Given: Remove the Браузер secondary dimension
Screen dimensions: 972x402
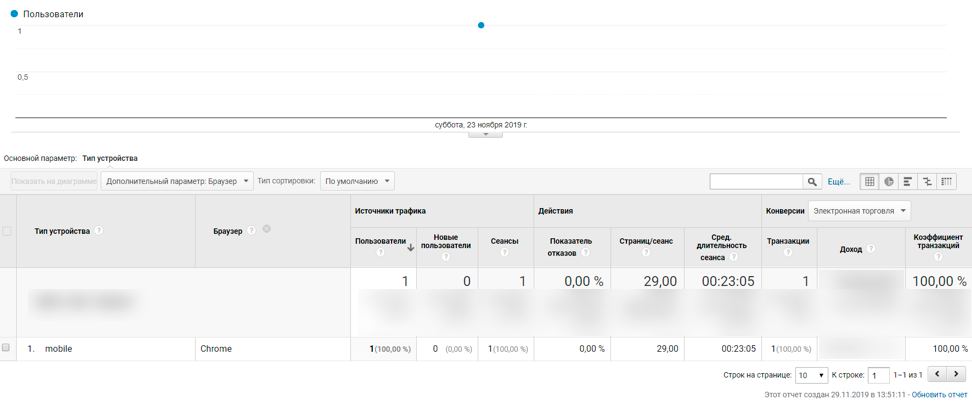Looking at the screenshot, I should pyautogui.click(x=267, y=229).
